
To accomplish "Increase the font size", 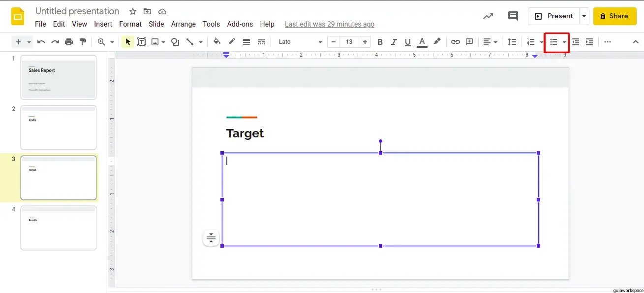I will point(365,42).
